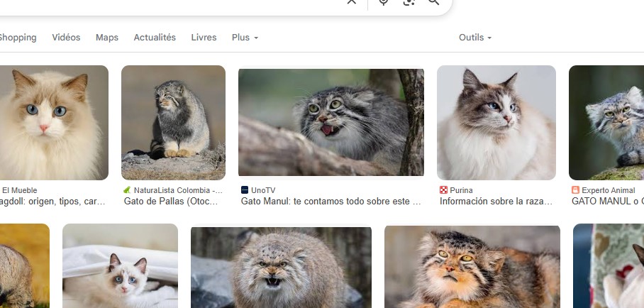Screen dimensions: 644x308
Task: Click the 'El Mueble' source name
Action: 19,190
